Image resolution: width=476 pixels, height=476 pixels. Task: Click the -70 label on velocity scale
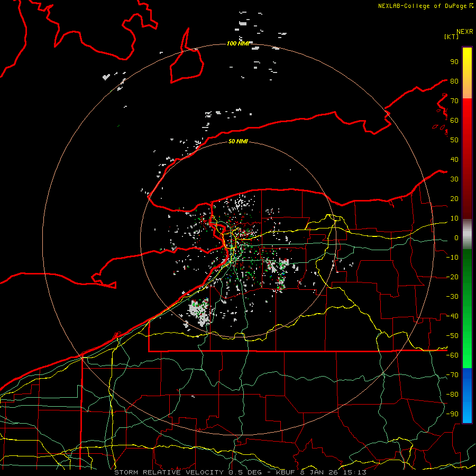[452, 374]
